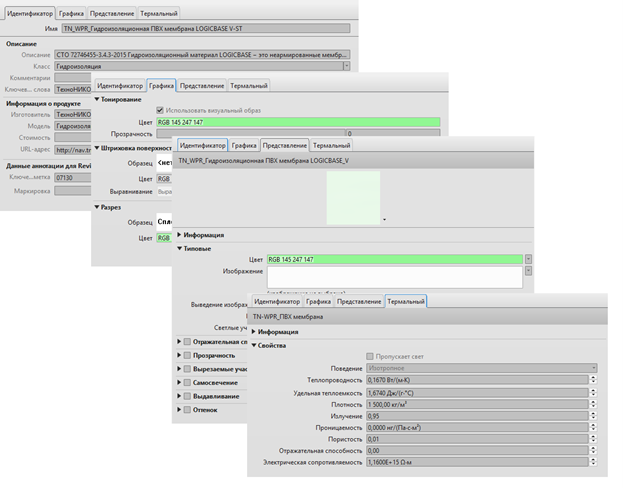Click the arrow beside the Типовые Цвет field

pos(528,259)
